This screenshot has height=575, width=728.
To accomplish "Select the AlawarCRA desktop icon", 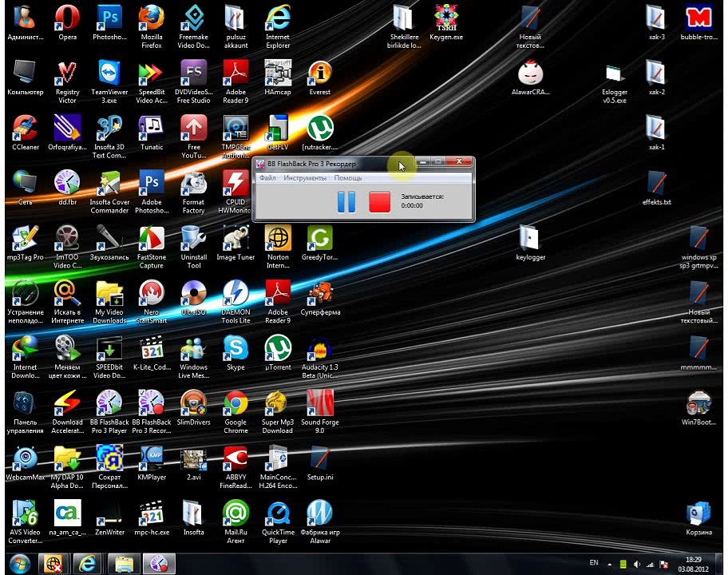I will coord(530,77).
